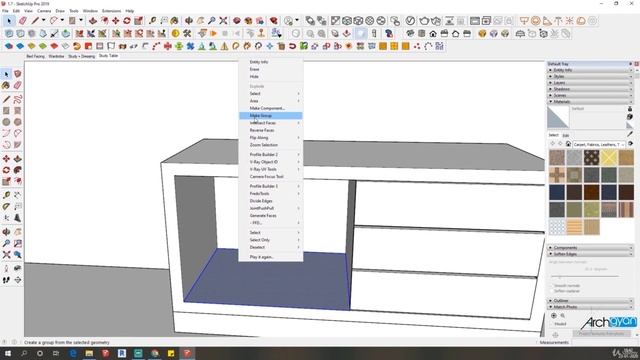Toggle the Smooth normals checkbox
This screenshot has width=640, height=360.
pos(551,286)
